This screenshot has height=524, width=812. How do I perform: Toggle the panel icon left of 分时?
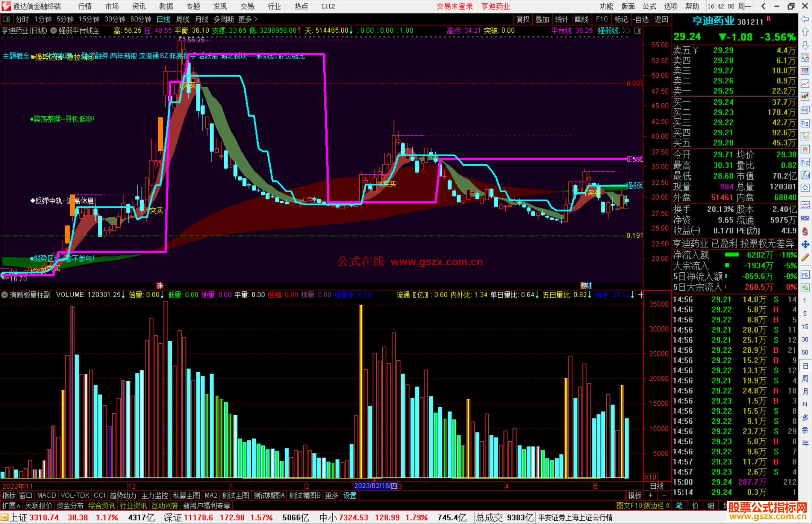point(6,19)
